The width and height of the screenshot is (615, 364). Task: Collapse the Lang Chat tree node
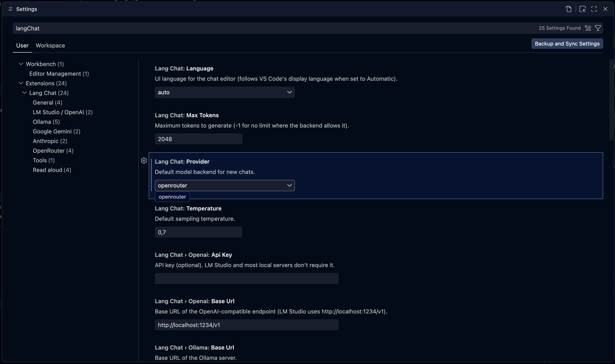coord(24,93)
